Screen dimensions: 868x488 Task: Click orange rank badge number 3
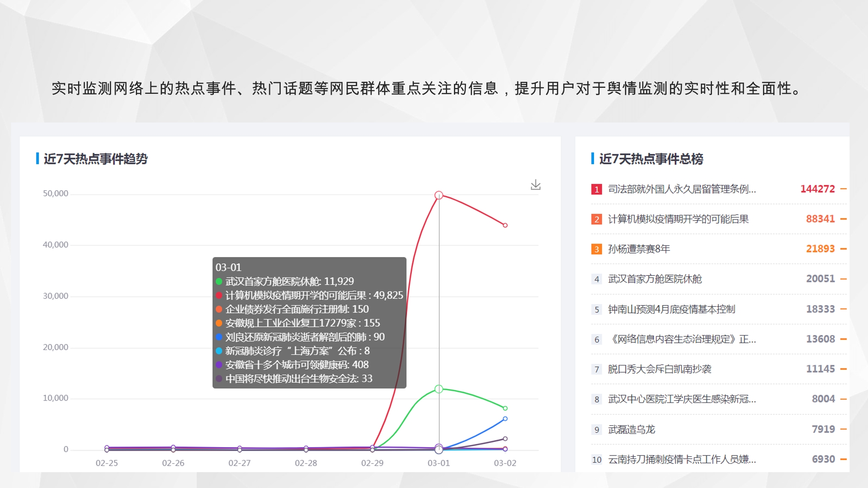[596, 249]
